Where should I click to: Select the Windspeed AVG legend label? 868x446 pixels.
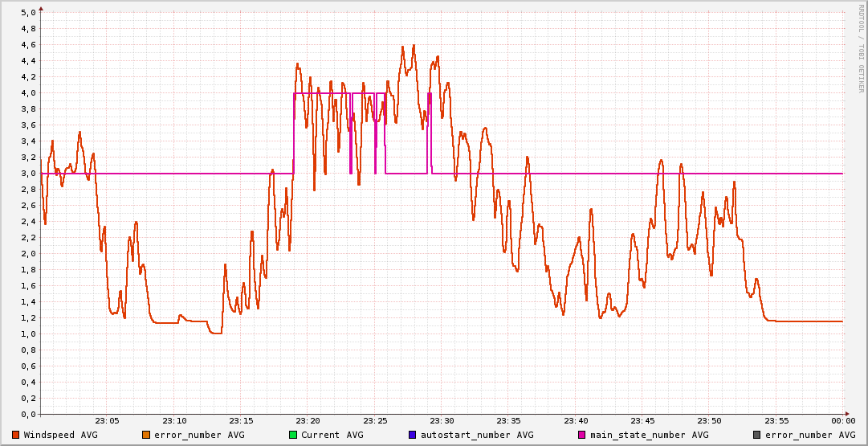point(60,435)
